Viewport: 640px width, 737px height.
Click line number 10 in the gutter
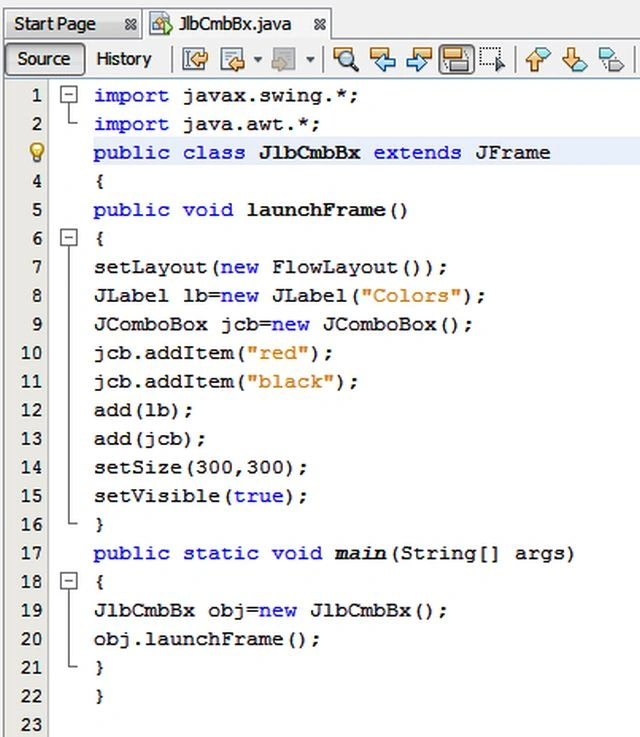click(x=31, y=353)
